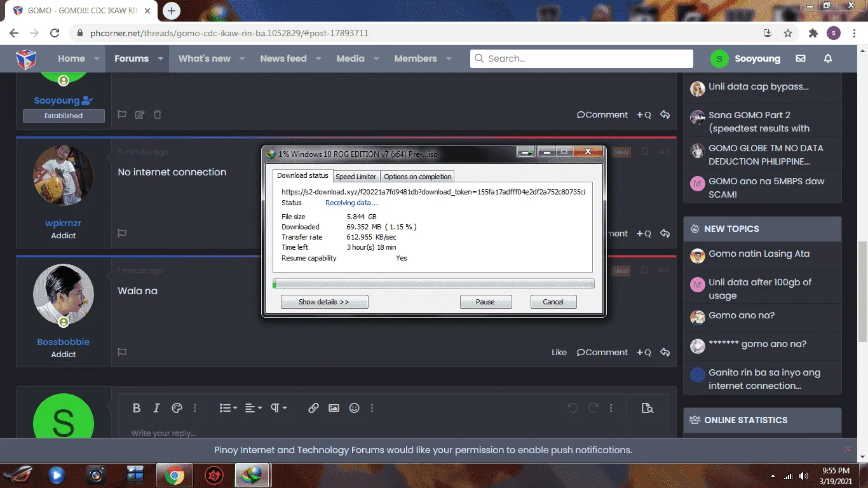Open Chrome extensions puzzle icon
This screenshot has height=488, width=868.
point(813,33)
